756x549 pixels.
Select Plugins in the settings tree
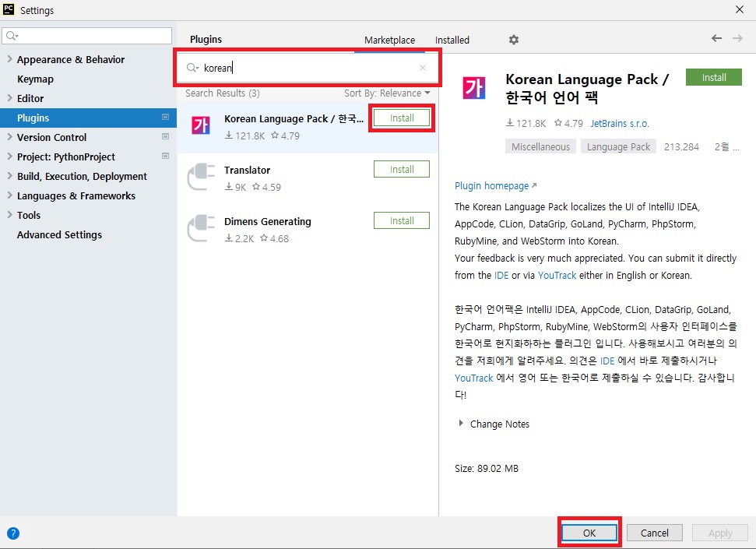(x=88, y=118)
